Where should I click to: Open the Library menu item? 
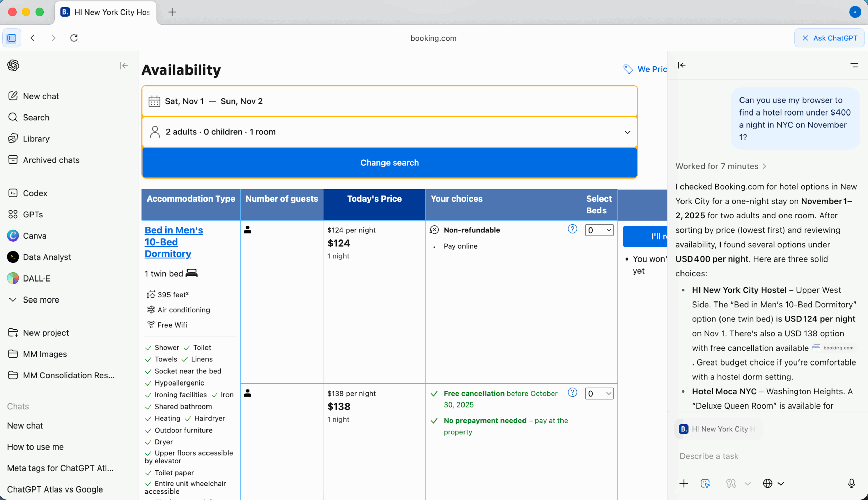click(36, 139)
